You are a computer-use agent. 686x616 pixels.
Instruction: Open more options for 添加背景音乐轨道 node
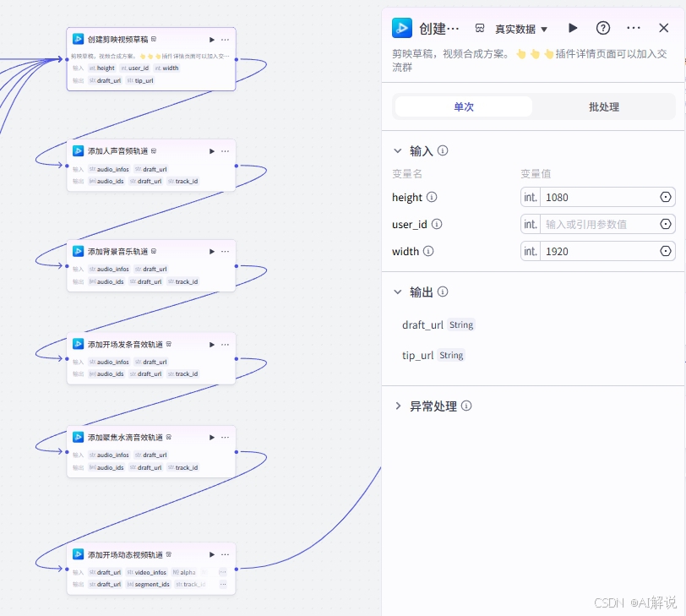coord(225,252)
